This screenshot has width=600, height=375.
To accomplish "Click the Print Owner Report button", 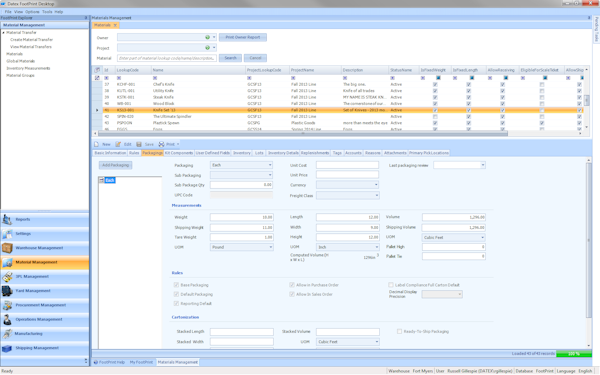I will pyautogui.click(x=243, y=38).
